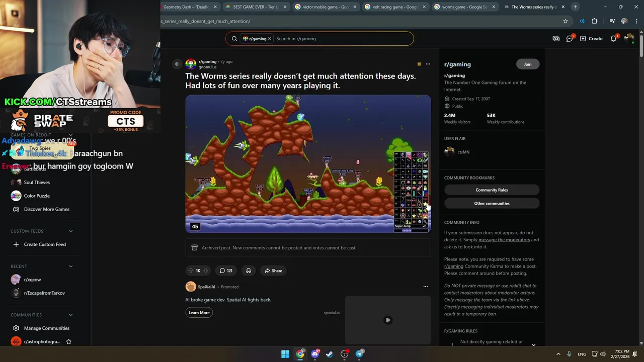Open the SpaXialAI advertiser profile
This screenshot has height=362, width=644.
206,287
